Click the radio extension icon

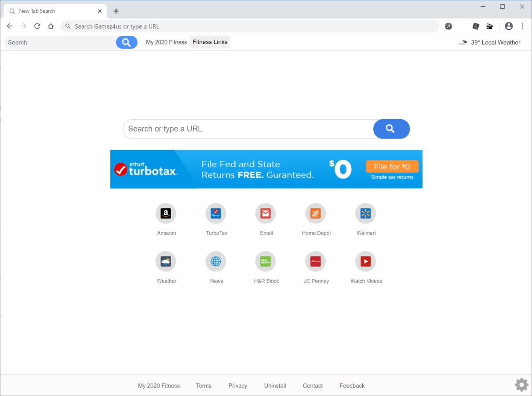click(x=489, y=26)
